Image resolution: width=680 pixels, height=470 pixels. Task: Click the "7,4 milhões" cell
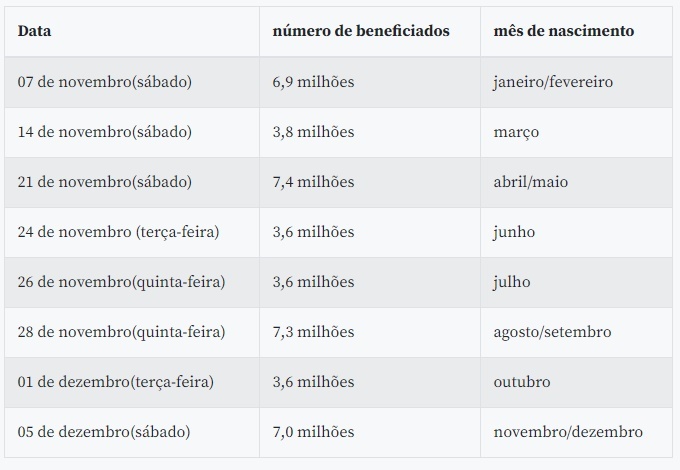[x=313, y=182]
